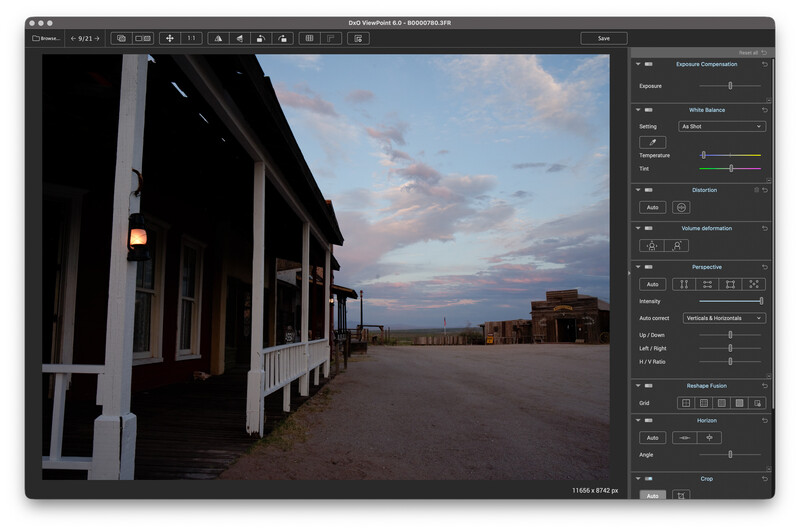Show the grid overlay
This screenshot has height=532, width=800.
(309, 38)
